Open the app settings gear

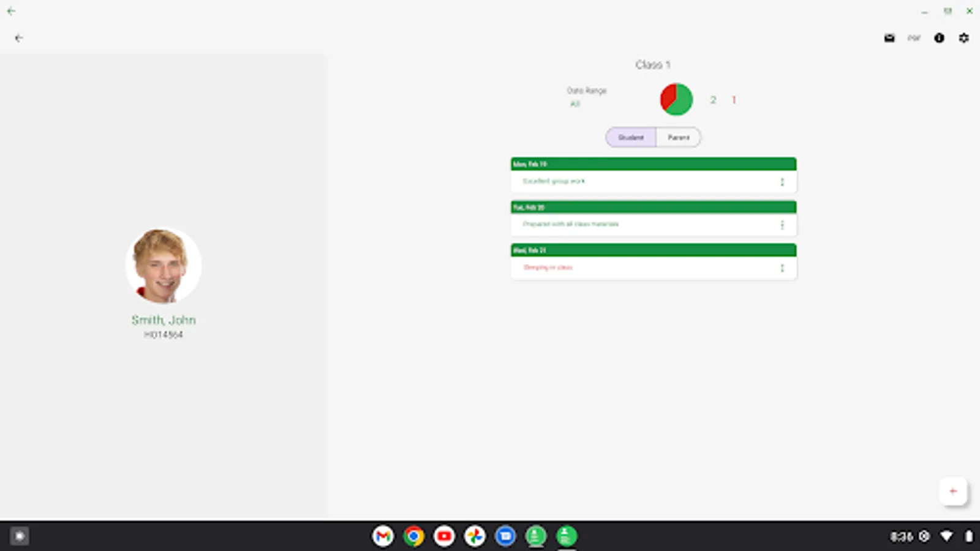point(964,38)
